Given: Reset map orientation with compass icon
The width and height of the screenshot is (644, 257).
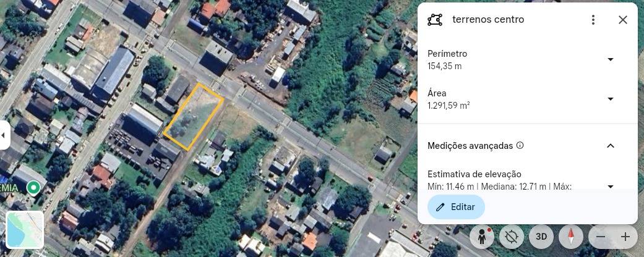Looking at the screenshot, I should [x=571, y=237].
